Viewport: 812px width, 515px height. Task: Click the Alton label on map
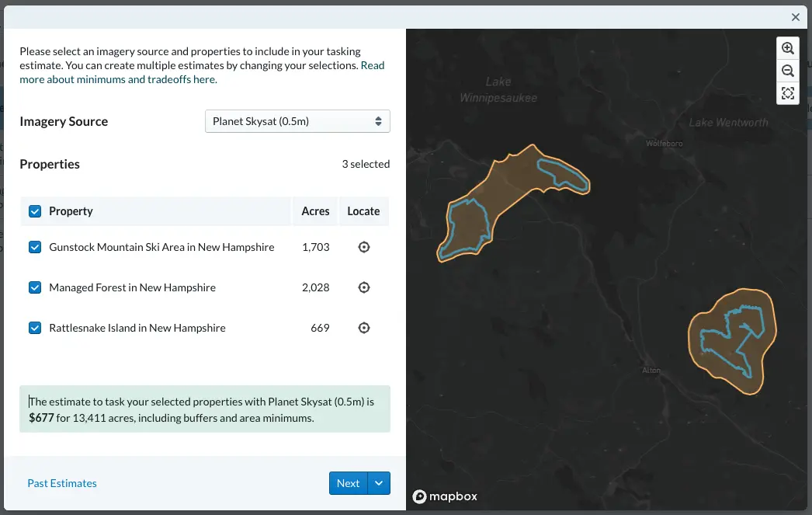click(651, 370)
